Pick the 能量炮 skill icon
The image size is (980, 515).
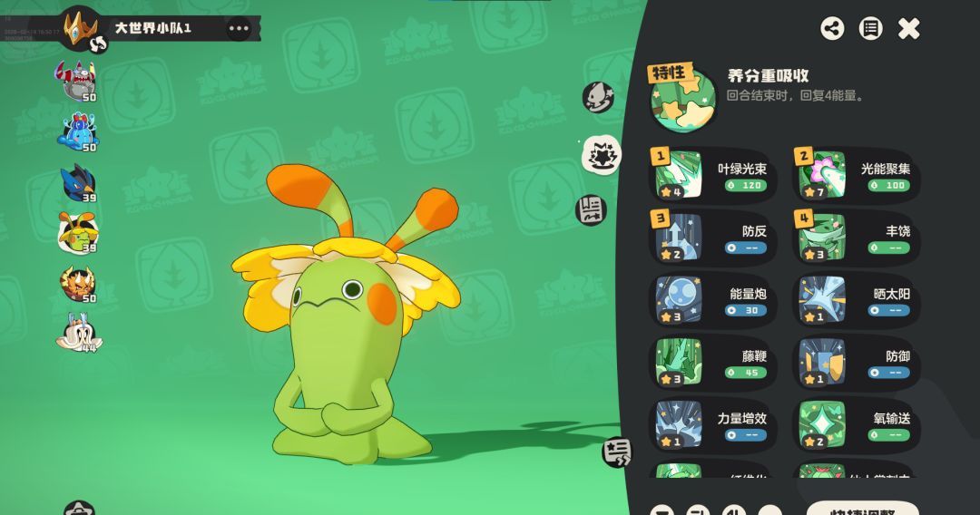680,301
